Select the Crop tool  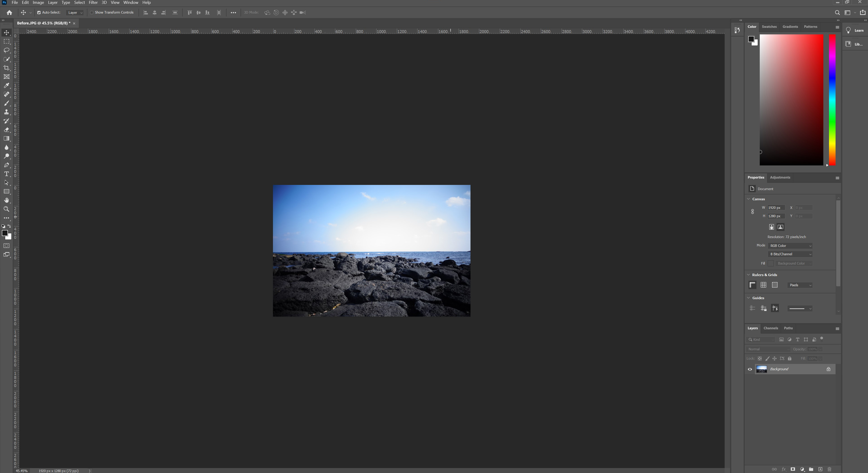pos(6,68)
